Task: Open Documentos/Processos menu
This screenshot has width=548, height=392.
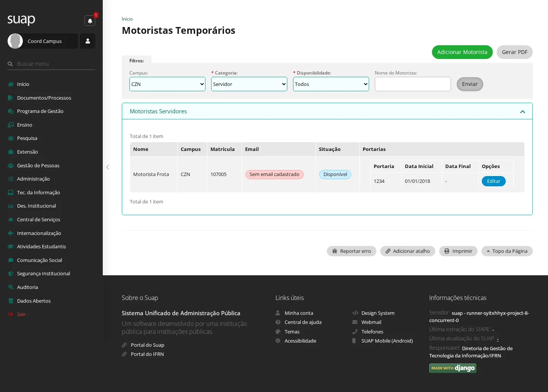Action: pos(44,98)
